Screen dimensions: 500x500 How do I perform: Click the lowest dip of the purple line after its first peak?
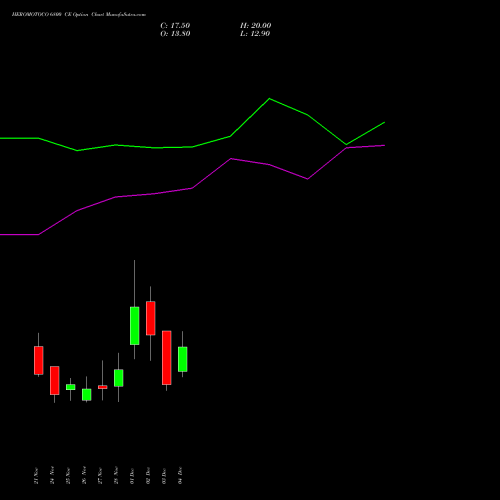point(307,179)
